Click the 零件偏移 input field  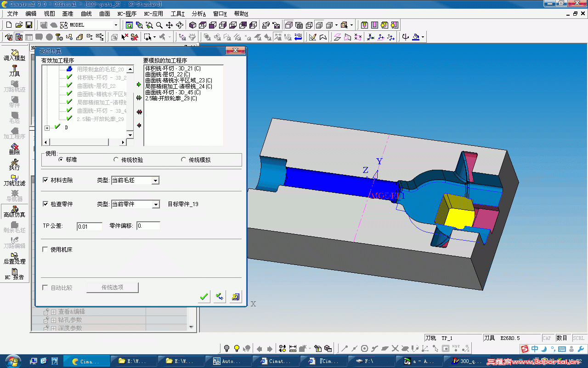coord(148,226)
